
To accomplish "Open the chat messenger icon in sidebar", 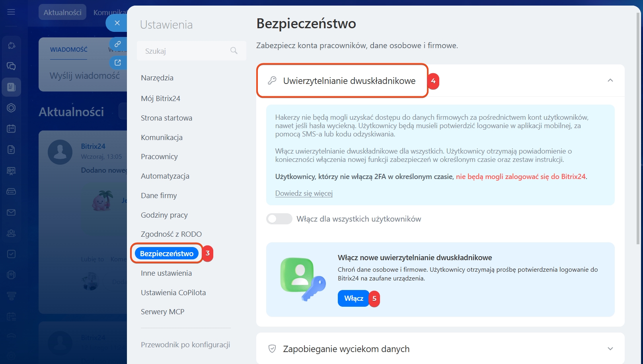I will (11, 66).
